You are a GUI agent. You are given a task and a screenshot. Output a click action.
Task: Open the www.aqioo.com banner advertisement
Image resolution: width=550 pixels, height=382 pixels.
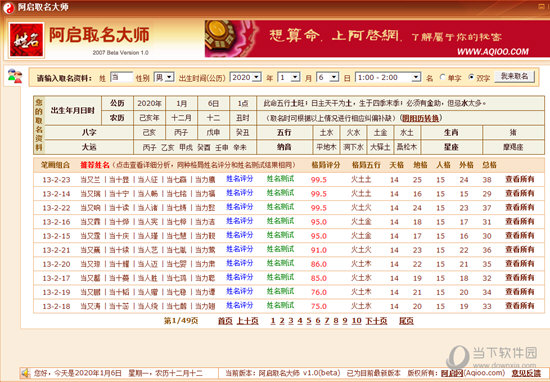pos(377,39)
